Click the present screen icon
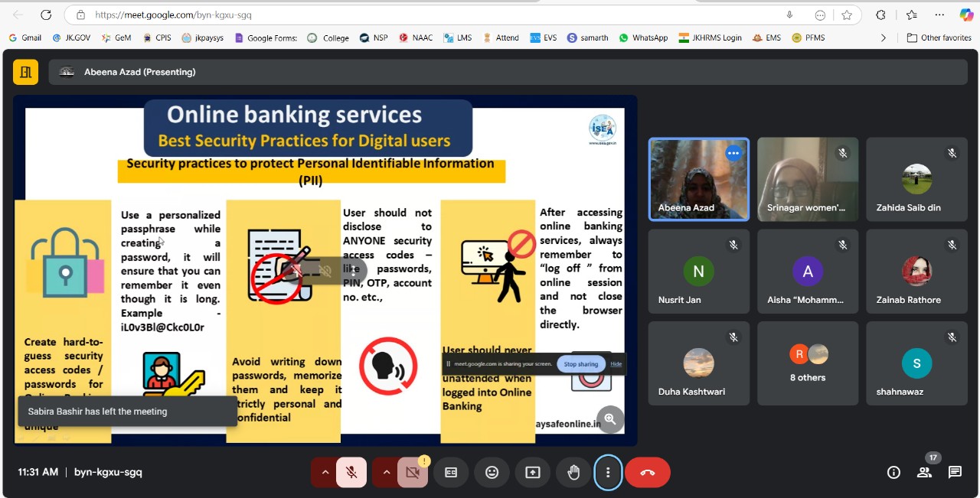The height and width of the screenshot is (498, 980). 533,473
